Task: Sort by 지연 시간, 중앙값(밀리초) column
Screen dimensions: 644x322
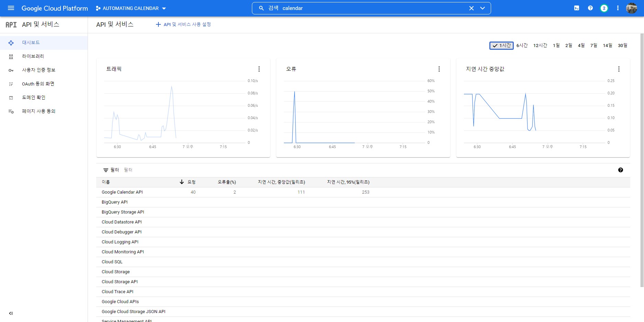Action: point(281,182)
